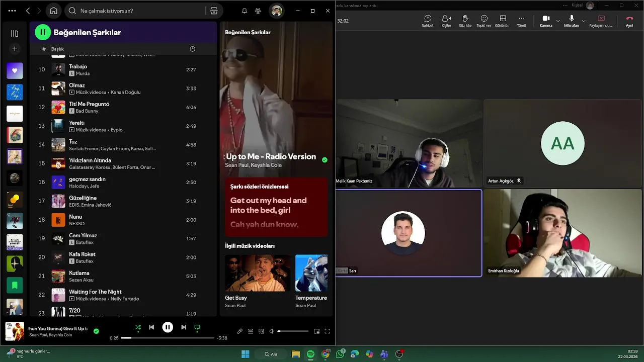Expand Your Library sidebar icon
The height and width of the screenshot is (362, 644).
(15, 34)
